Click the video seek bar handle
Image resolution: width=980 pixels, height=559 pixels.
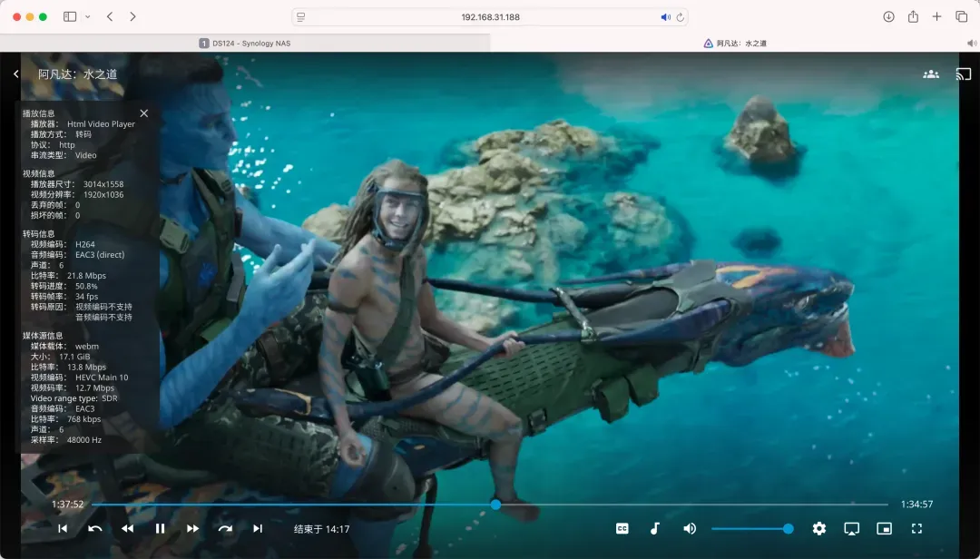pos(495,504)
